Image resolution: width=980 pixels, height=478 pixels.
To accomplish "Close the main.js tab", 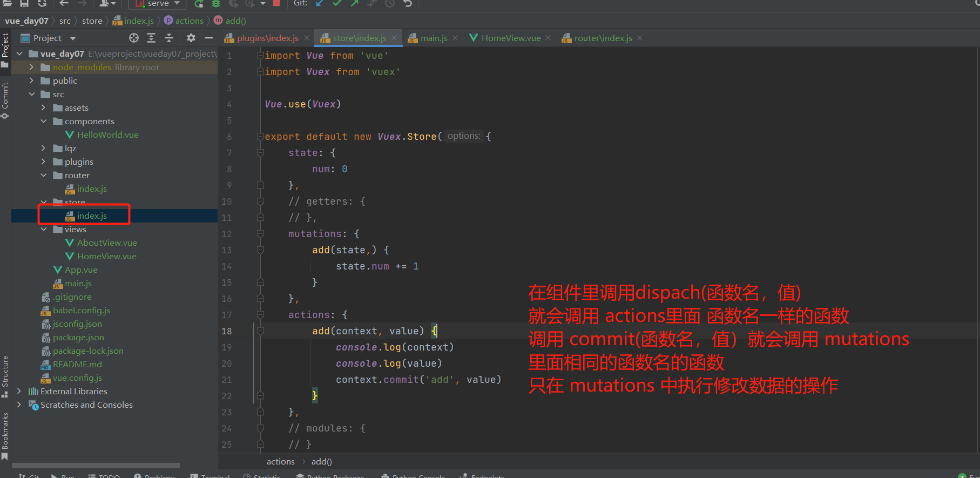I will click(455, 38).
